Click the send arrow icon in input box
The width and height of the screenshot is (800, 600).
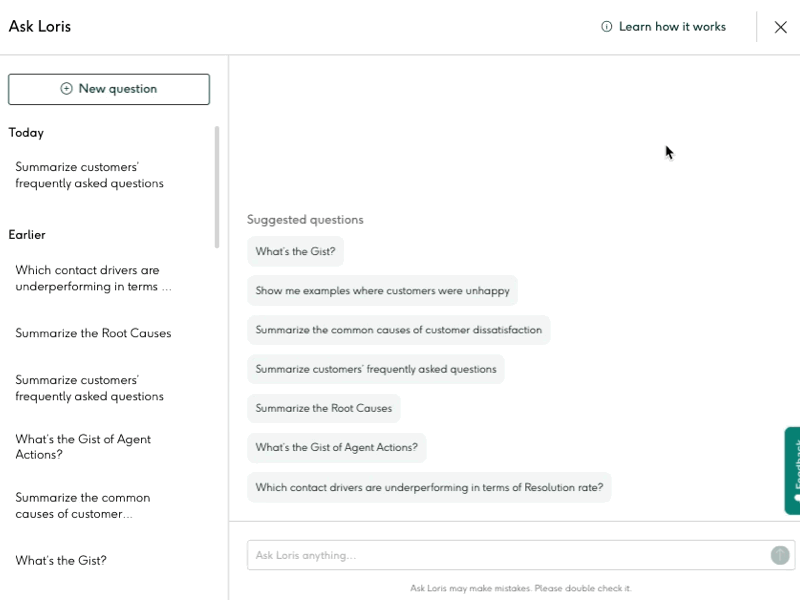780,555
